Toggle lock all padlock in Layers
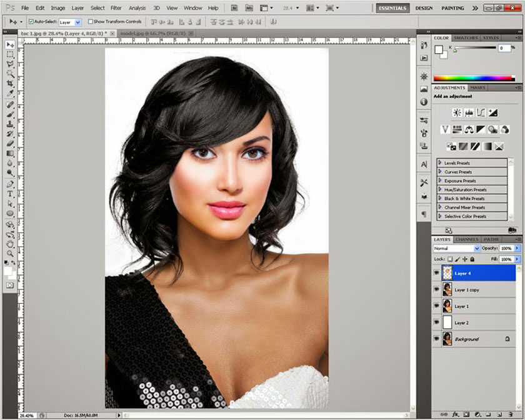Viewport: 525px width, 420px height. point(472,259)
